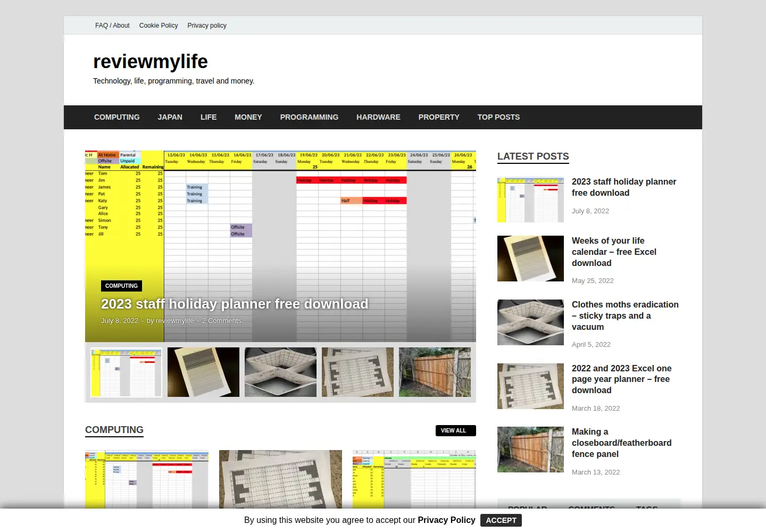This screenshot has height=532, width=766.
Task: Click the sidebar weeks calendar thumbnail image
Action: tap(530, 259)
